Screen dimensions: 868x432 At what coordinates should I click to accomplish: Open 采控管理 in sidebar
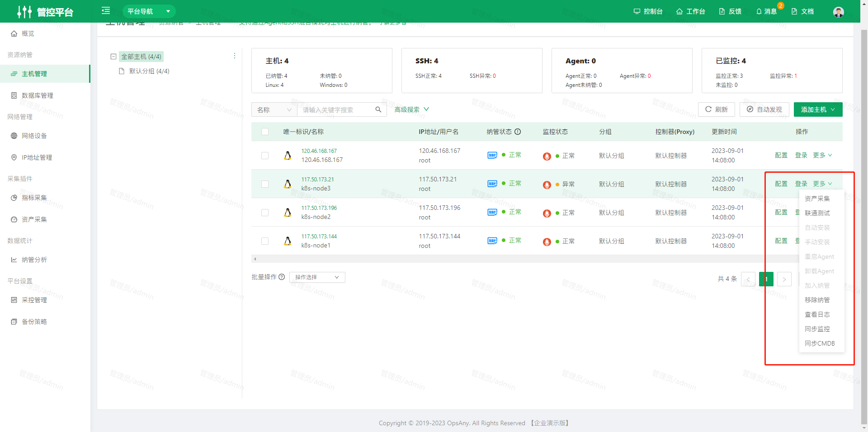click(45, 300)
